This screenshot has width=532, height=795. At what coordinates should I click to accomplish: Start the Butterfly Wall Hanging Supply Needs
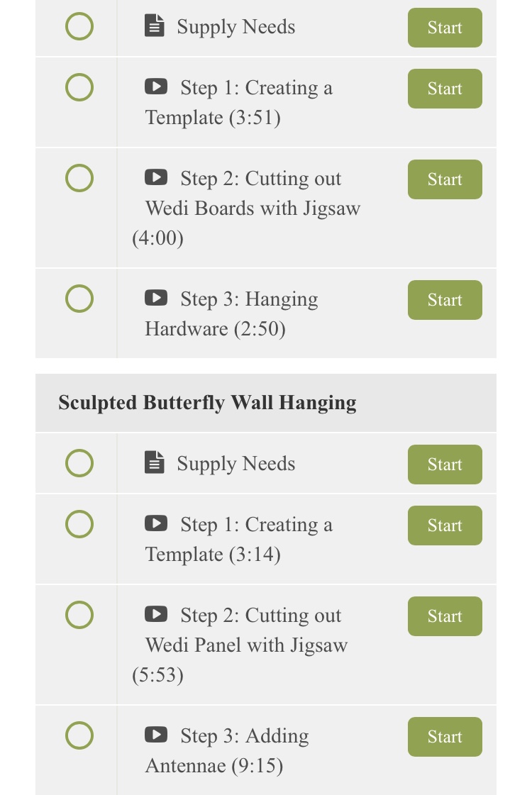tap(445, 465)
